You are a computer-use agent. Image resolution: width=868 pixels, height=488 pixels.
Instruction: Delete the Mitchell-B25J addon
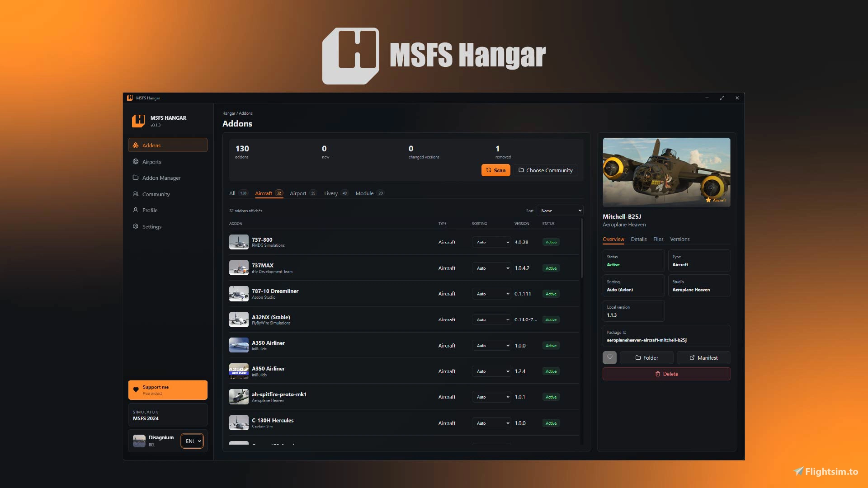point(666,374)
